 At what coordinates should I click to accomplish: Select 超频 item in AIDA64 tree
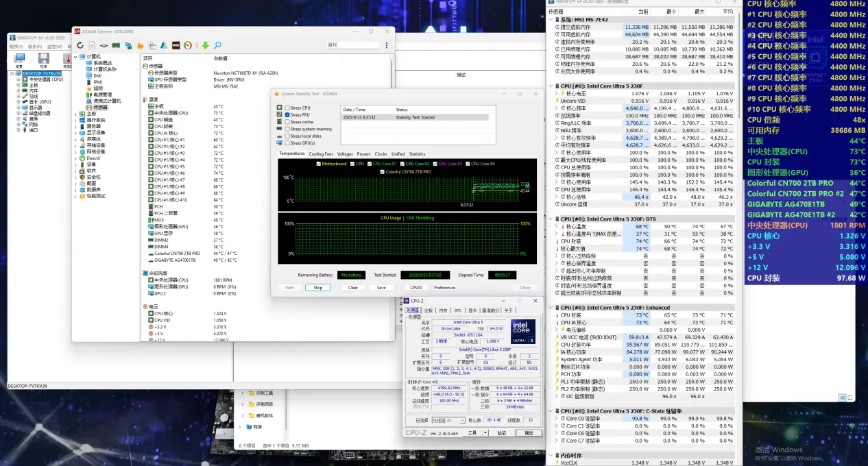coord(98,88)
